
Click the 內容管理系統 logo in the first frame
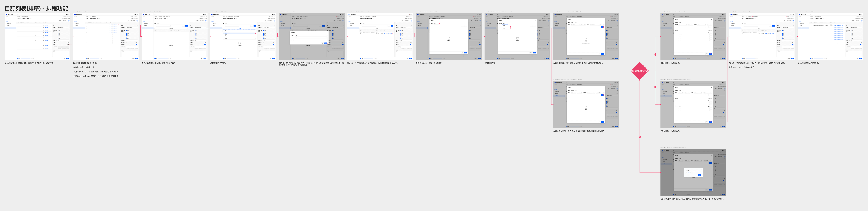point(10,14)
